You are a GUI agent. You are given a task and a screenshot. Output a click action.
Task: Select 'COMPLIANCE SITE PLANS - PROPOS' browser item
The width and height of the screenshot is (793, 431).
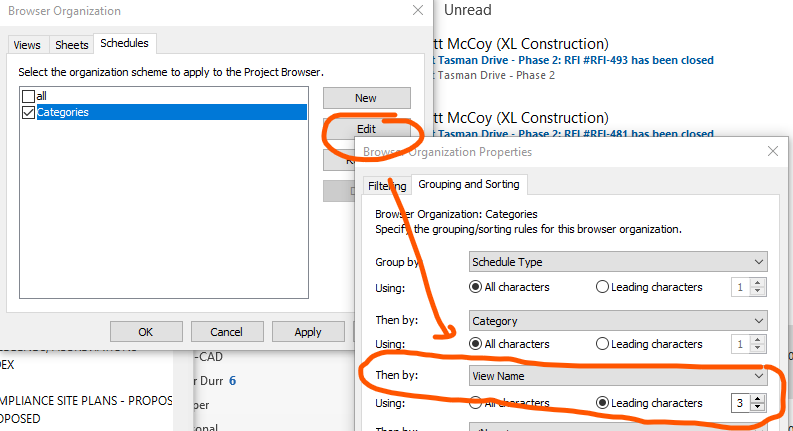click(x=86, y=401)
